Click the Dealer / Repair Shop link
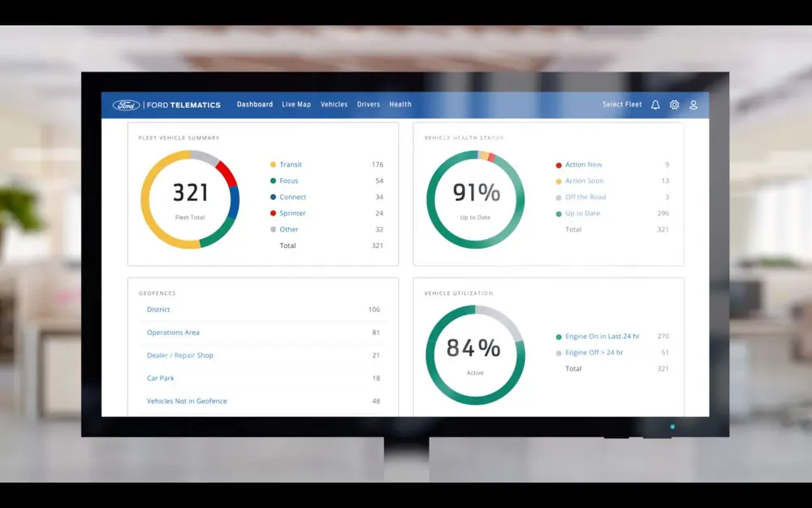Image resolution: width=812 pixels, height=508 pixels. click(179, 355)
